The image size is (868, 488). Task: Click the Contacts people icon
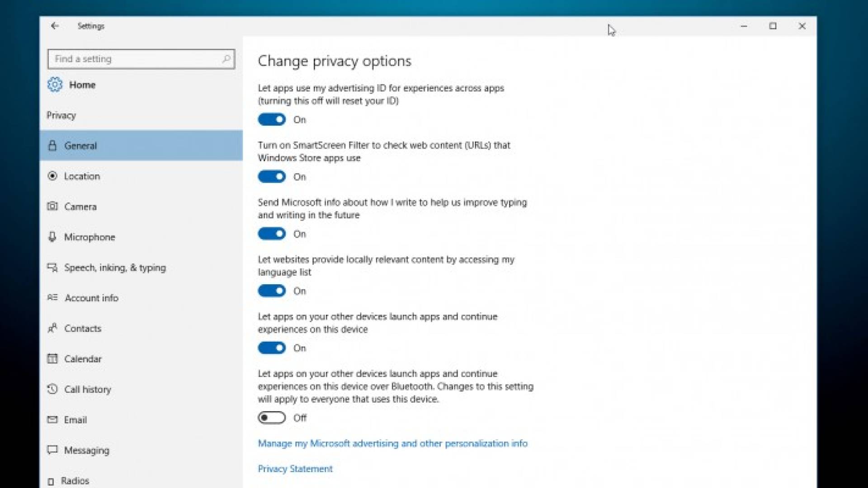52,328
